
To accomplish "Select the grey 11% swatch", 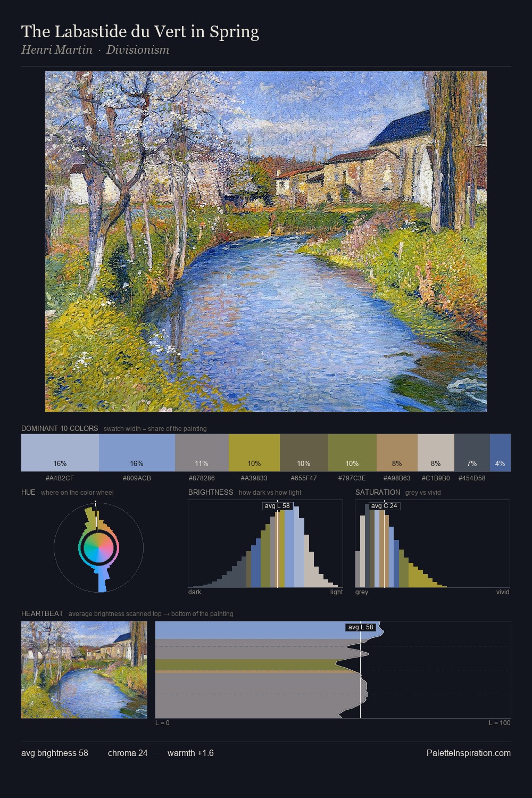I will (x=202, y=453).
